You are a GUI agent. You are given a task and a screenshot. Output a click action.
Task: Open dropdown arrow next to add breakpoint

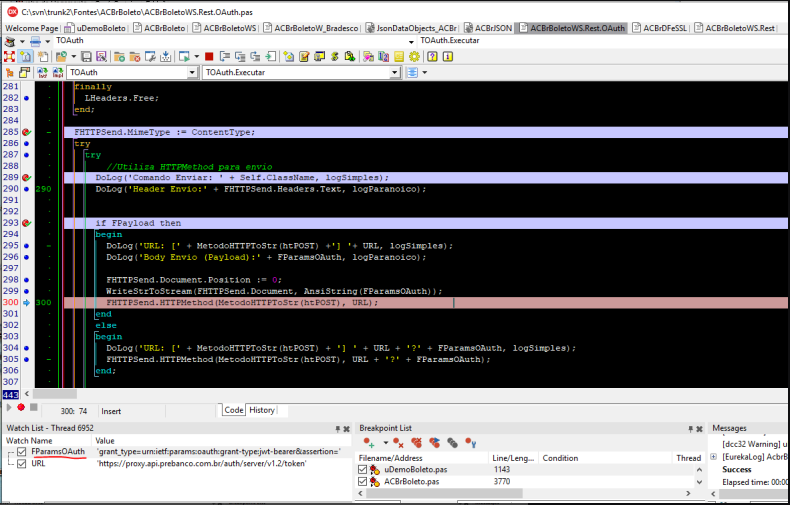coord(385,443)
